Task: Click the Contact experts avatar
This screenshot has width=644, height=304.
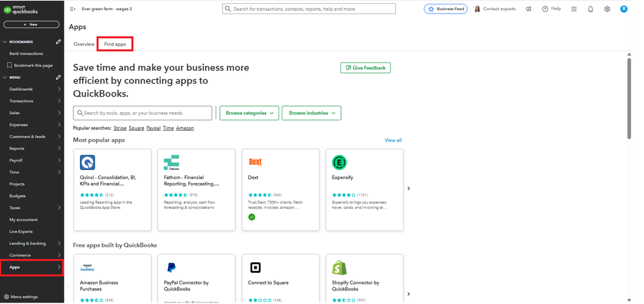Action: point(477,9)
